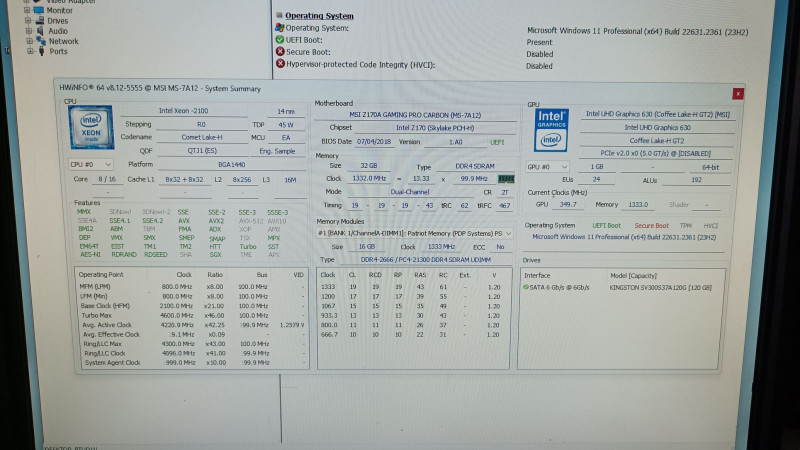Image resolution: width=800 pixels, height=450 pixels.
Task: Click the Ports tree icon
Action: (x=42, y=51)
